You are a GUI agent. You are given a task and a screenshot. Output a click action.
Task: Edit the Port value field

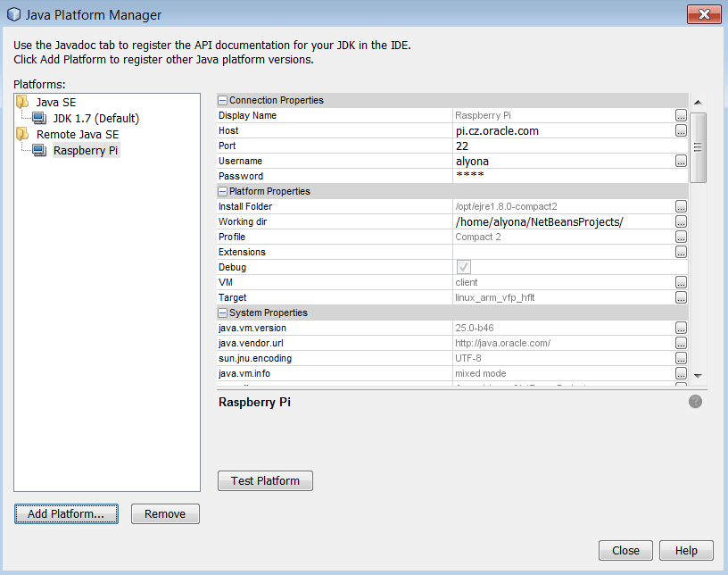[562, 146]
